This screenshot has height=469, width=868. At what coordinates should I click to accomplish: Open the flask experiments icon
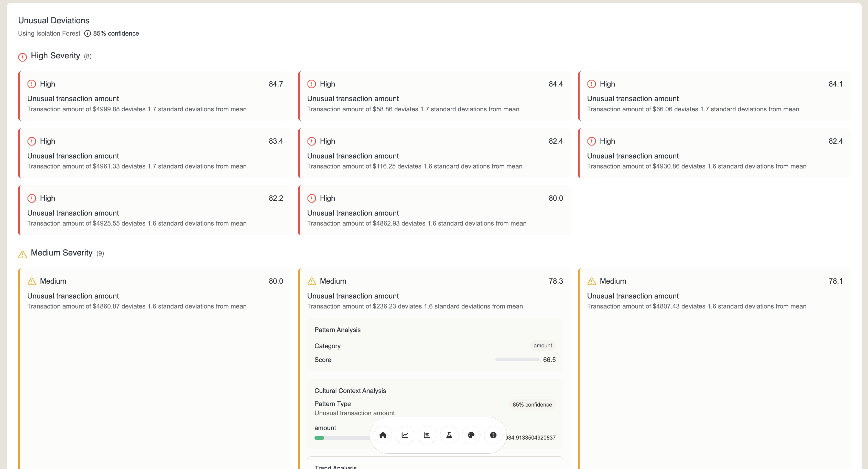point(449,435)
